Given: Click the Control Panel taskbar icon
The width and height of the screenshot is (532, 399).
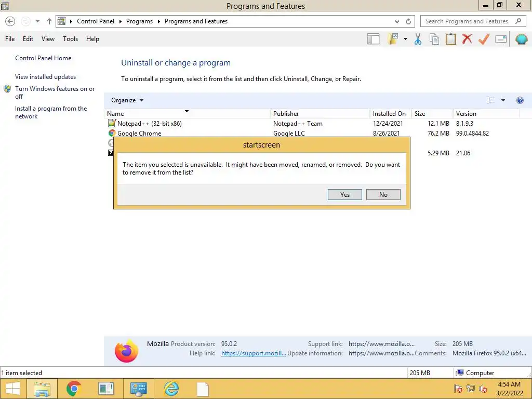Looking at the screenshot, I should click(x=139, y=389).
